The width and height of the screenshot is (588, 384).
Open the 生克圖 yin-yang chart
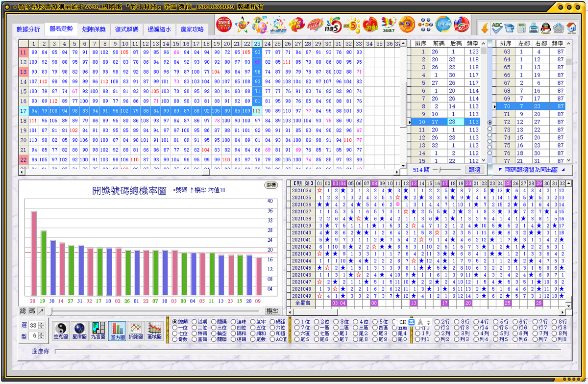[61, 331]
